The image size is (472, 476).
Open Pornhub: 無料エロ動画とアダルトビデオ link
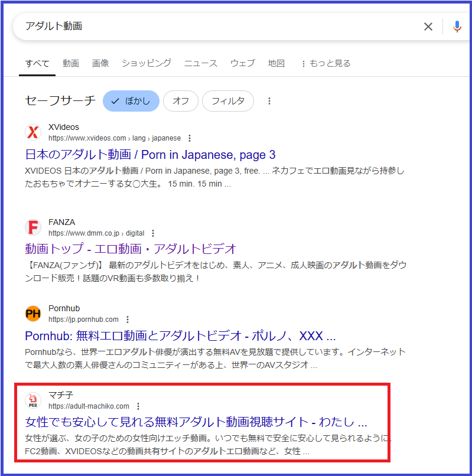[180, 336]
